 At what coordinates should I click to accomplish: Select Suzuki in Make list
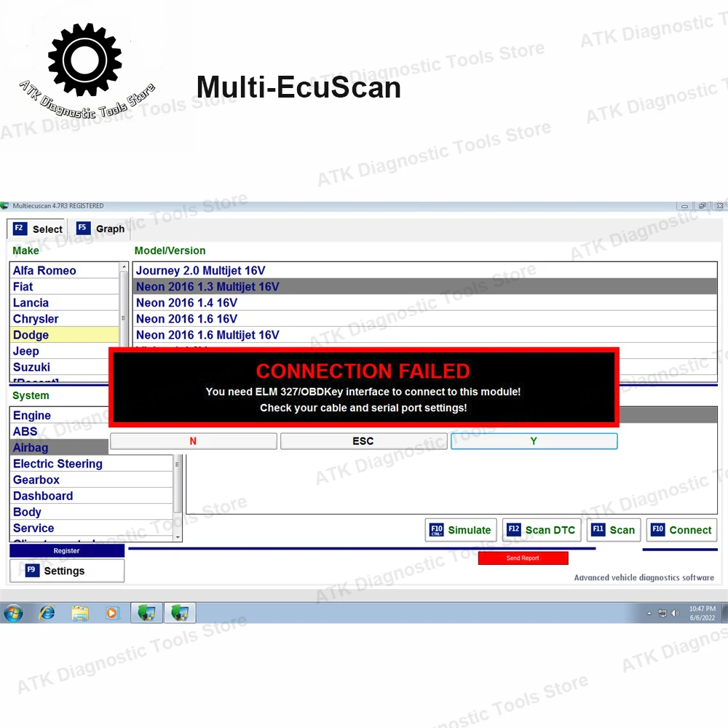pos(59,367)
